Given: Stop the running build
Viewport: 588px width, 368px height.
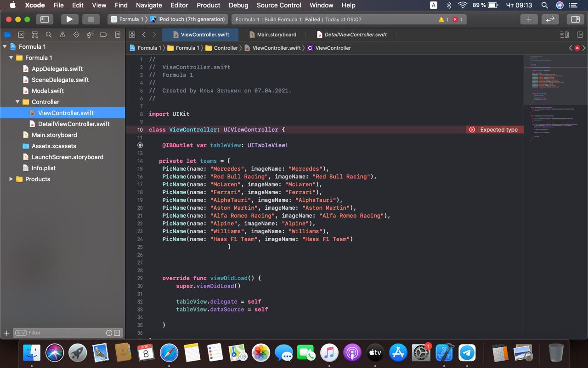Looking at the screenshot, I should (x=91, y=19).
